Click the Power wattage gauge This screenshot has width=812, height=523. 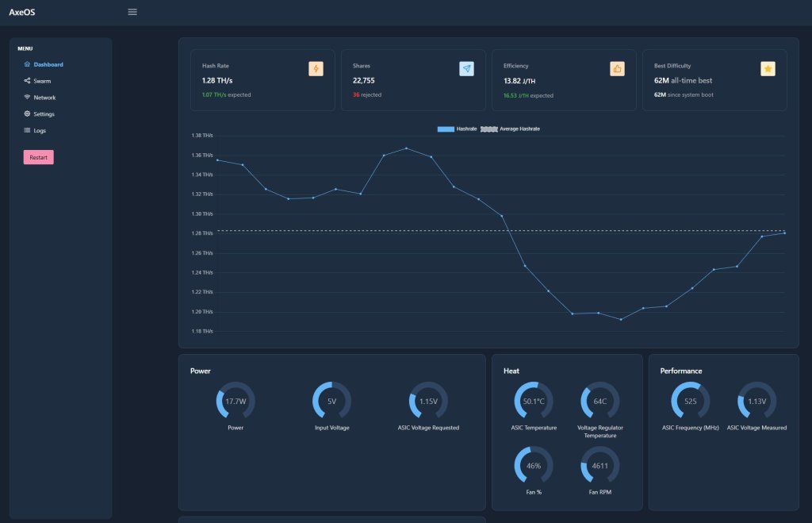[236, 402]
